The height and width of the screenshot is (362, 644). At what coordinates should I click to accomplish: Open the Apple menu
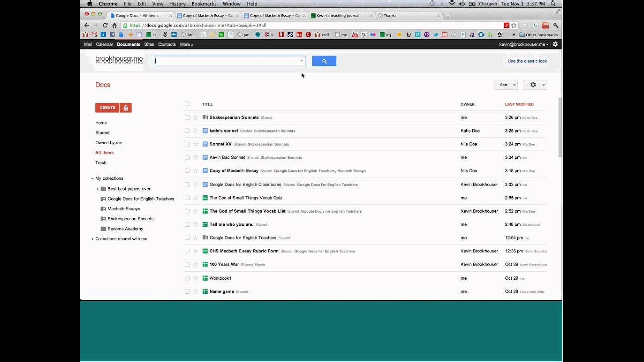(x=90, y=4)
